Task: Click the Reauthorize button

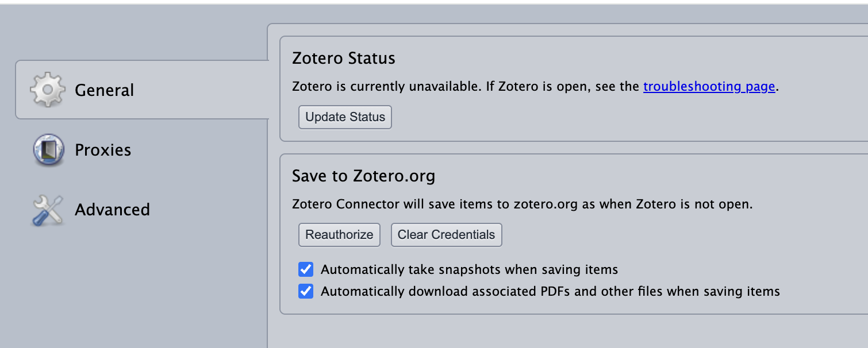Action: (339, 235)
